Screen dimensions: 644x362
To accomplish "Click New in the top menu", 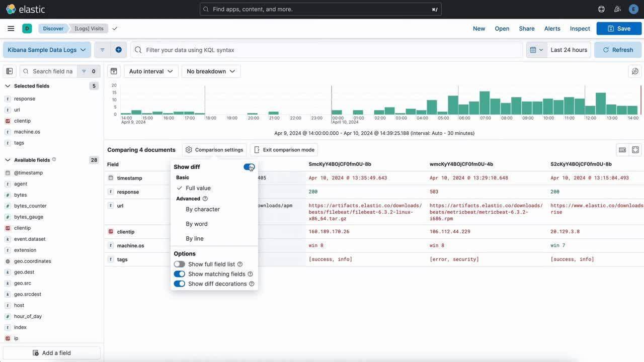I will point(479,29).
